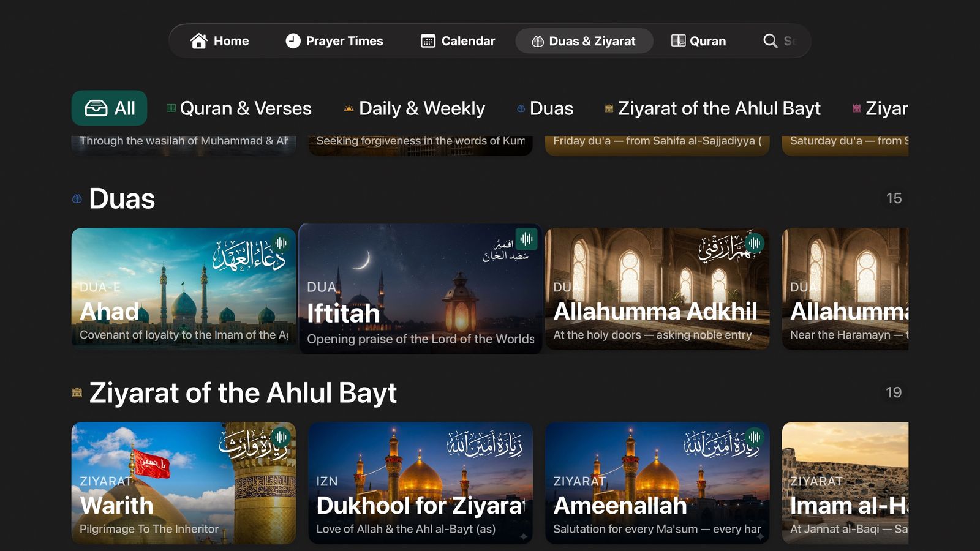Click the Duas section heading
This screenshot has height=551, width=980.
coord(122,198)
